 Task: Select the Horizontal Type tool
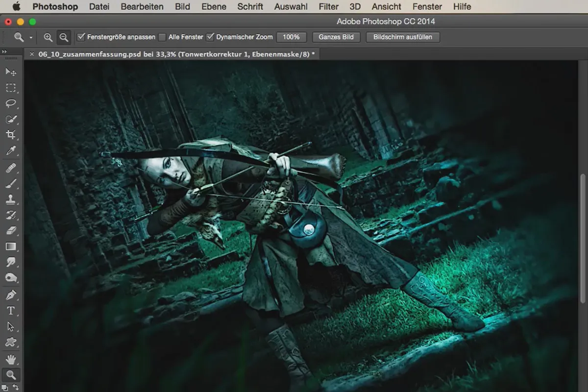click(x=11, y=311)
